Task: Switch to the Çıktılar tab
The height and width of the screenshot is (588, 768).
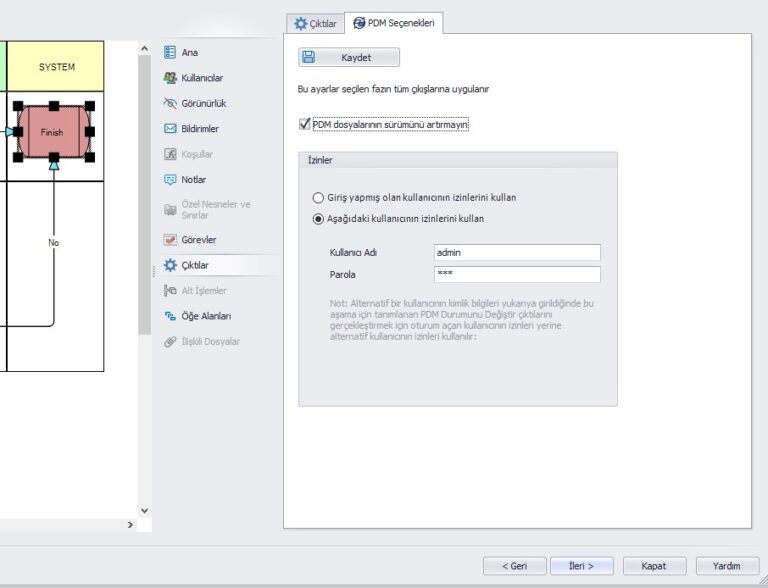Action: pos(315,23)
